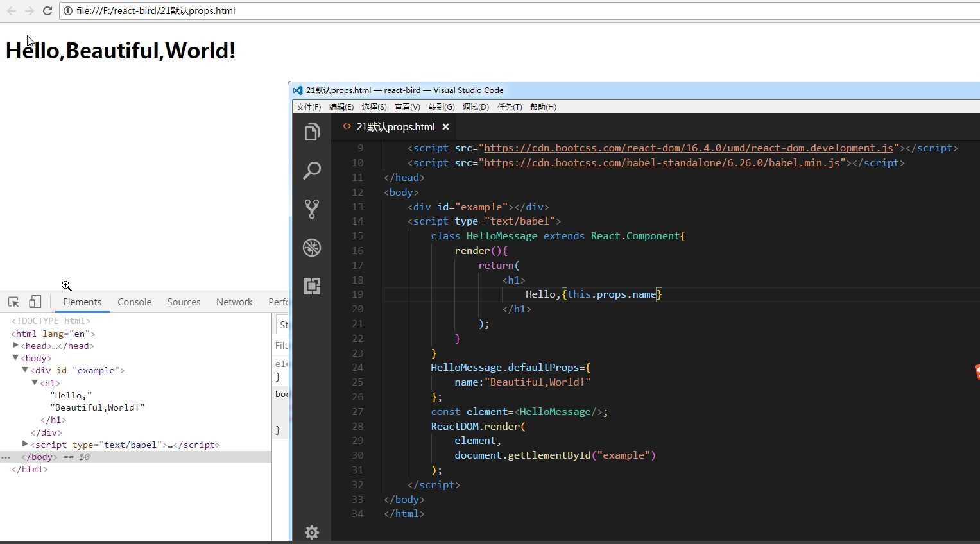Open the 编辑(E) menu

click(x=341, y=107)
